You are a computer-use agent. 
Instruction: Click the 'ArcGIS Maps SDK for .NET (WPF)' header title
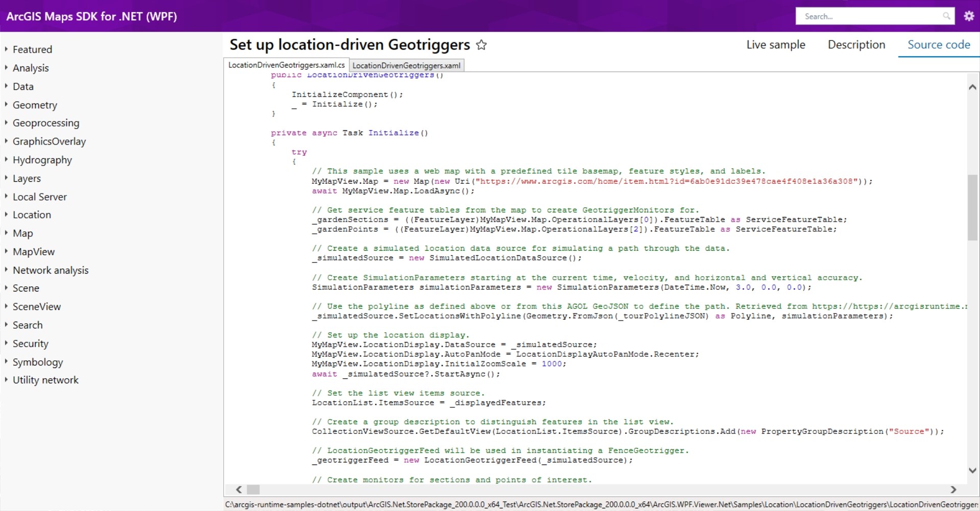(x=92, y=16)
